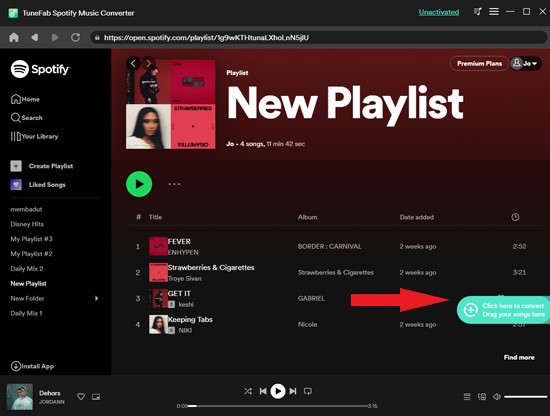550x416 pixels.
Task: Open Daily Mix 2
Action: pyautogui.click(x=27, y=269)
